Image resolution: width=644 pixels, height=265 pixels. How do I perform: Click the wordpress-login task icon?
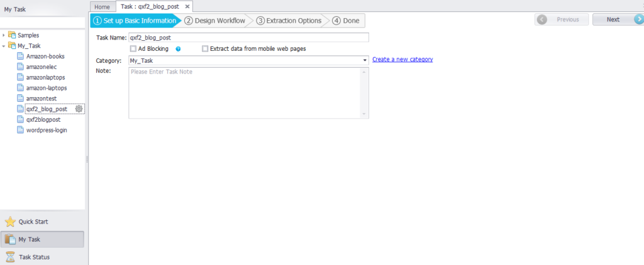[21, 130]
